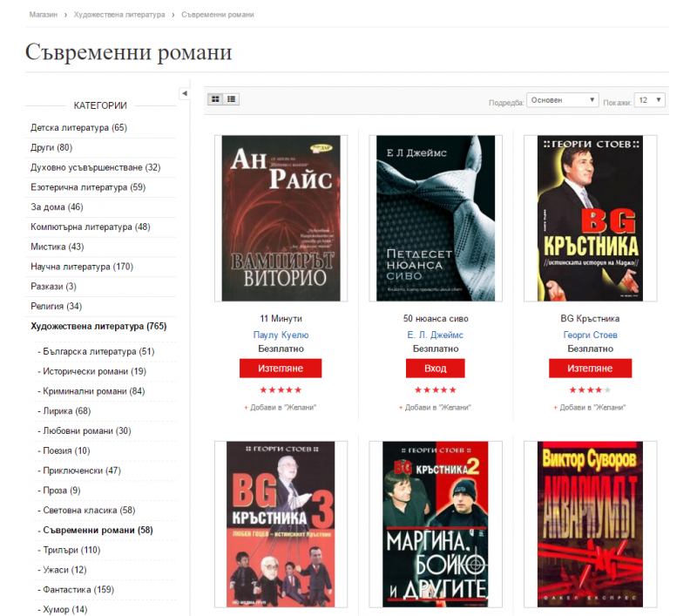Click the star rating under 11 Минути
This screenshot has height=616, width=697.
click(x=281, y=389)
